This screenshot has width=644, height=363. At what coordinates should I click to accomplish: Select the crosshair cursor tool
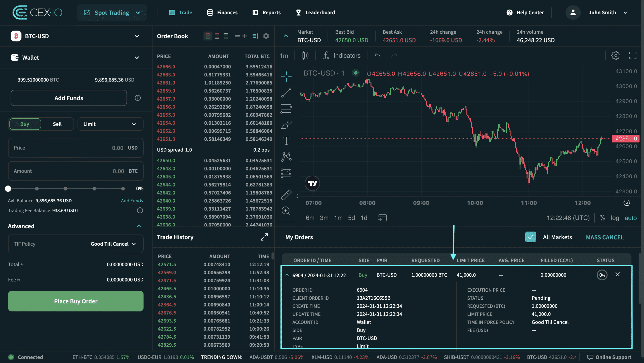point(286,76)
